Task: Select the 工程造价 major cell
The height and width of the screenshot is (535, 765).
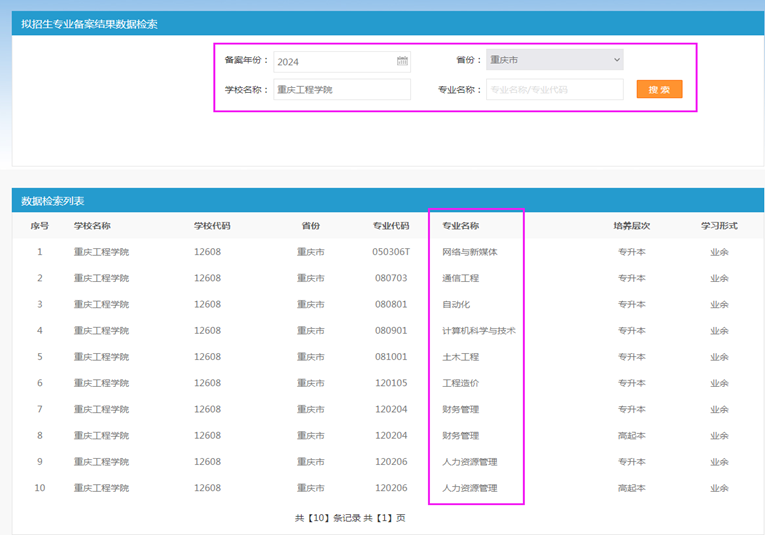Action: (x=460, y=383)
